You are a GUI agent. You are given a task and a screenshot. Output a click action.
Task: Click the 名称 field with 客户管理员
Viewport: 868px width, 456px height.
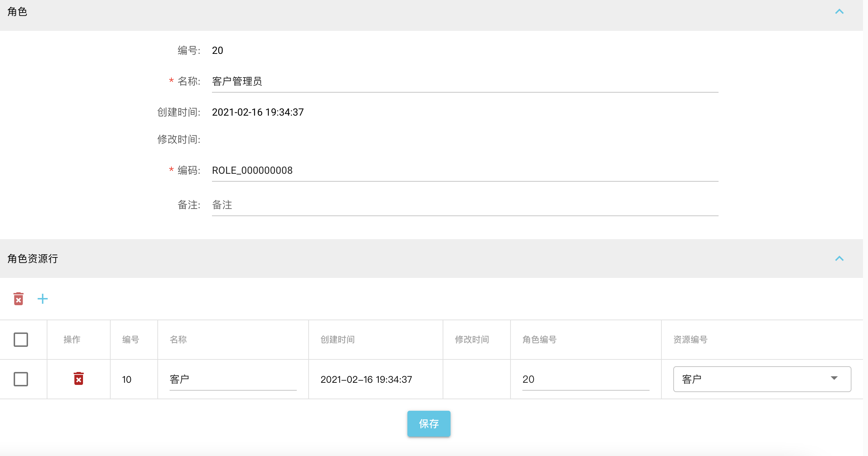pos(465,82)
